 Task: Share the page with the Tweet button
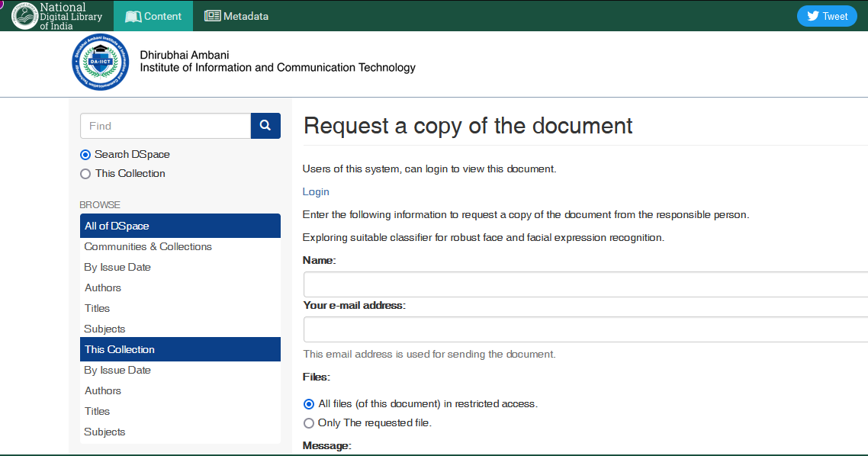click(x=827, y=16)
